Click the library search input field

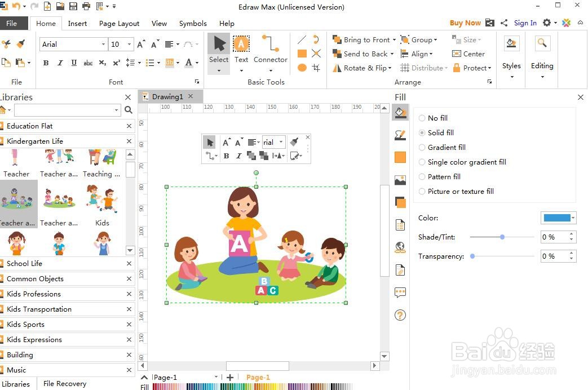67,110
